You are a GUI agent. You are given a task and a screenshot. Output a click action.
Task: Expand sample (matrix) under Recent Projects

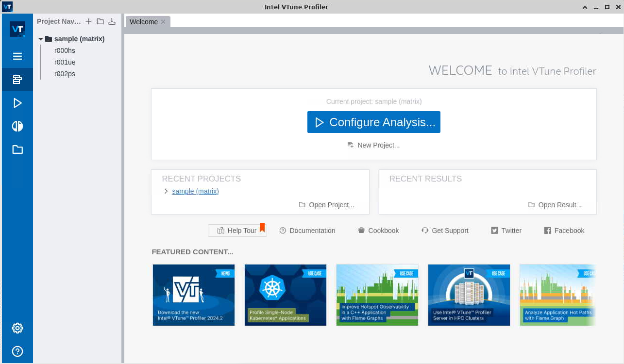pyautogui.click(x=166, y=191)
